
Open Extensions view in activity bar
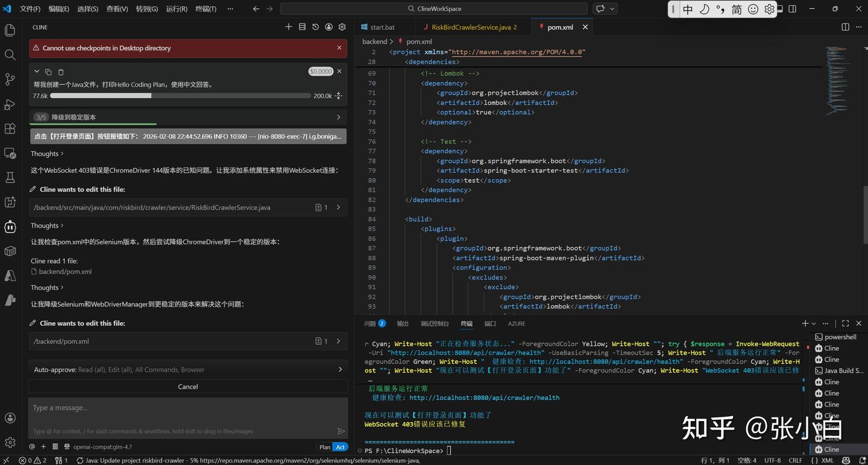tap(10, 128)
